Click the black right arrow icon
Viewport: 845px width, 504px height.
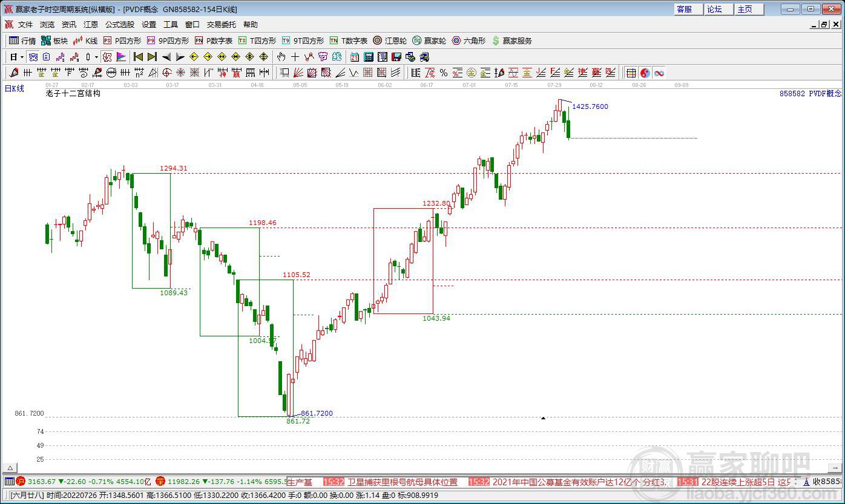(180, 57)
